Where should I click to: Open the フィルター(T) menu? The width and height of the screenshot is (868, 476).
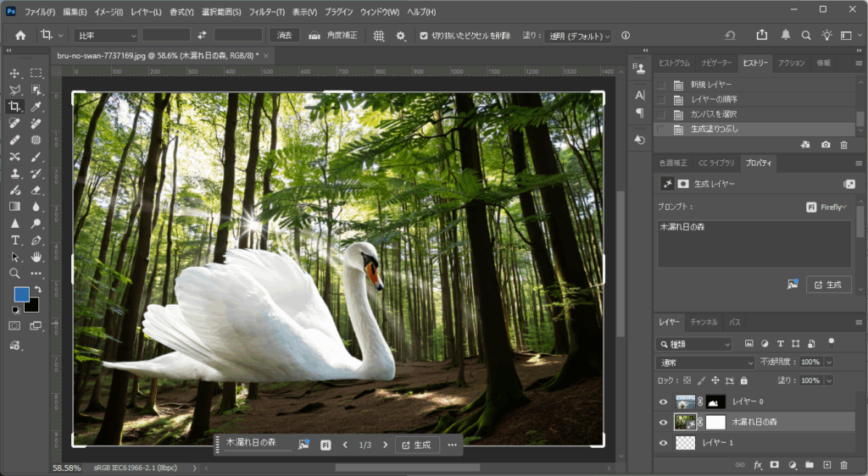click(267, 12)
